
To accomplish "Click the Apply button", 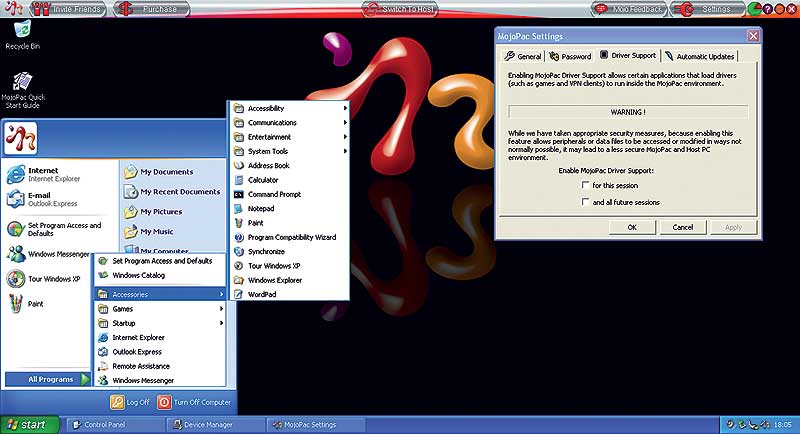I will coord(733,227).
